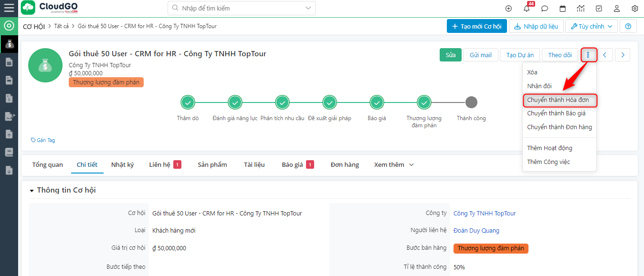Open the user profile icon

617,9
